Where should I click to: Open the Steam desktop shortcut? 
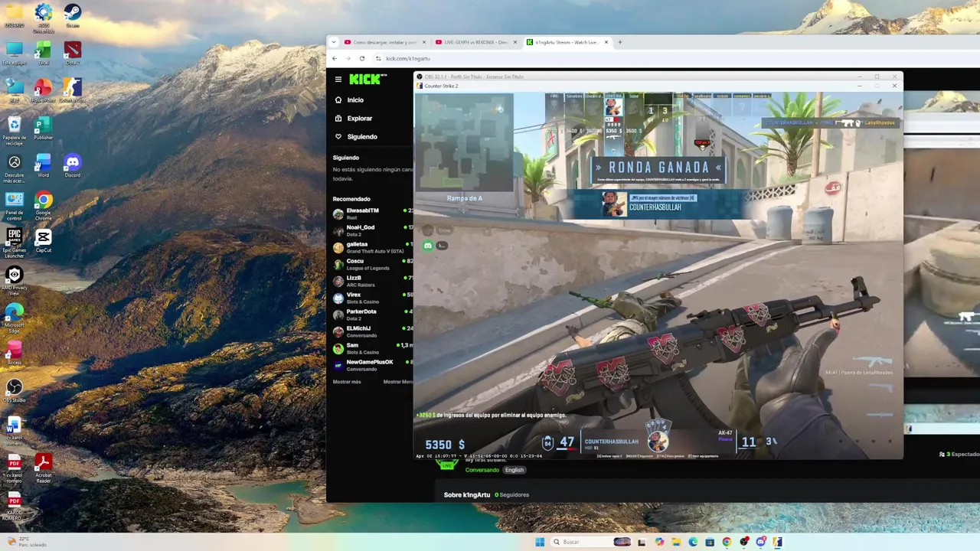72,15
